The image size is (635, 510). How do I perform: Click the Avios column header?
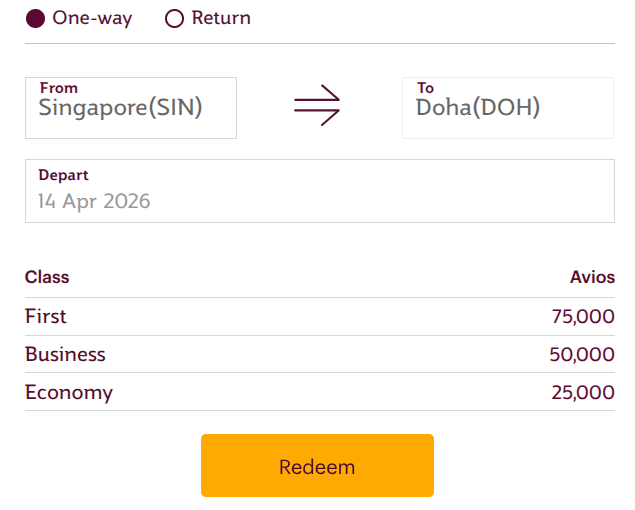point(592,277)
